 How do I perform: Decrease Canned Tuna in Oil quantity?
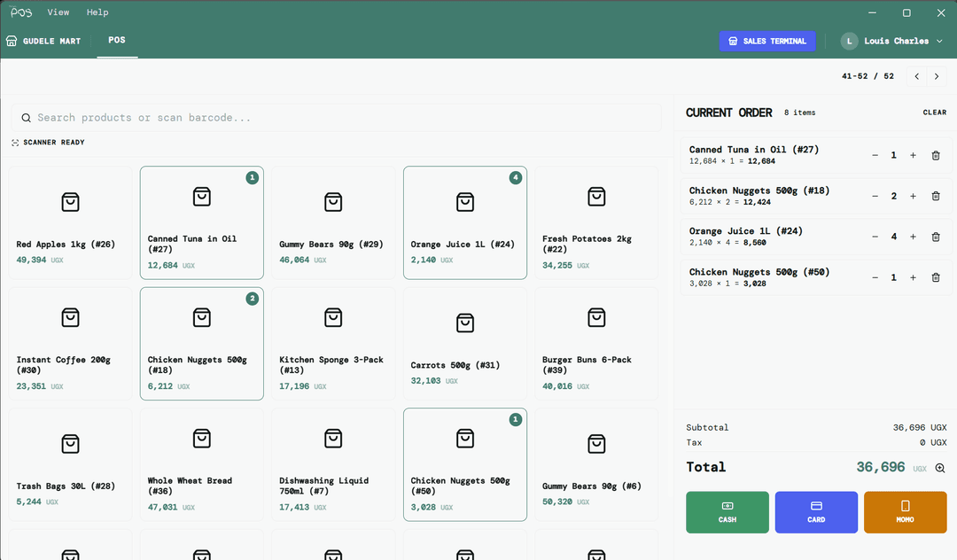point(875,156)
